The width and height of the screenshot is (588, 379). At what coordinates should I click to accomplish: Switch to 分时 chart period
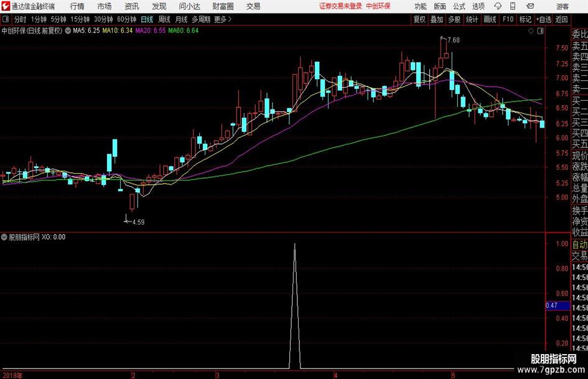click(x=20, y=19)
